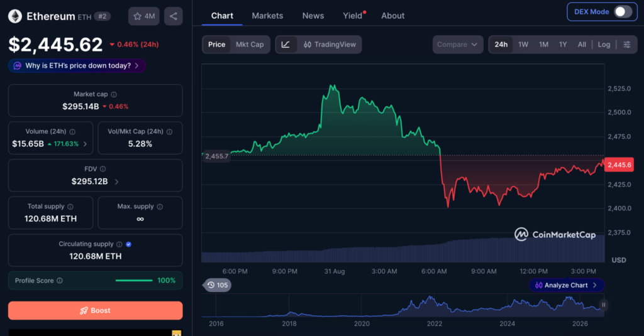The width and height of the screenshot is (644, 336).
Task: Expand Volume (24h) details chevron
Action: 85,144
